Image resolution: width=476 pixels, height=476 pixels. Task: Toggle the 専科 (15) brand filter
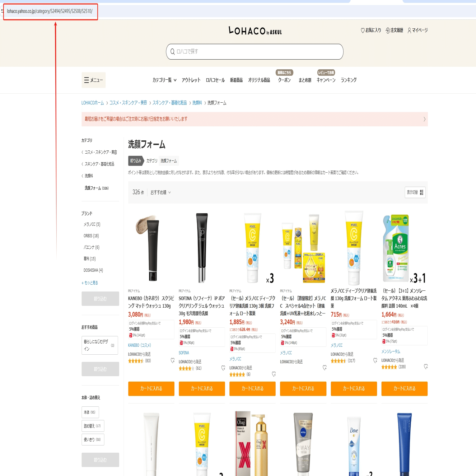(x=90, y=259)
